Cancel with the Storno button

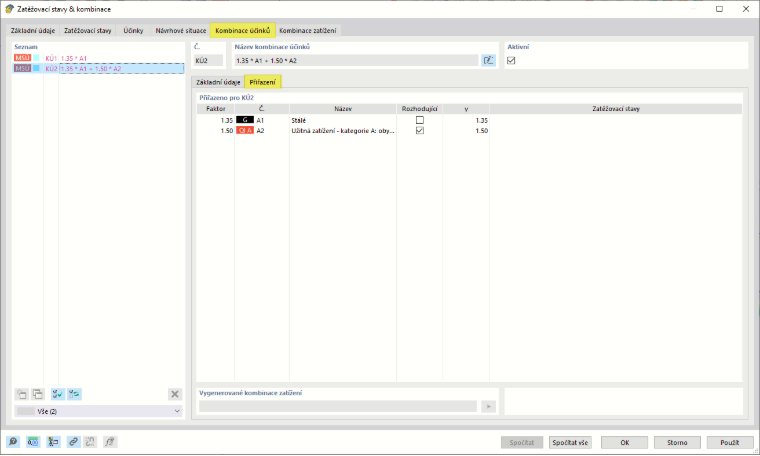(x=677, y=442)
